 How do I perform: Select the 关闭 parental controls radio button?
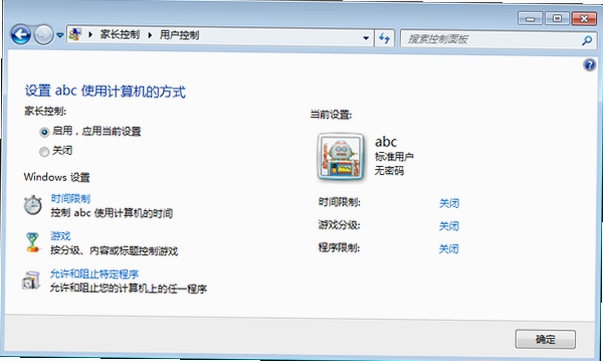pos(44,151)
